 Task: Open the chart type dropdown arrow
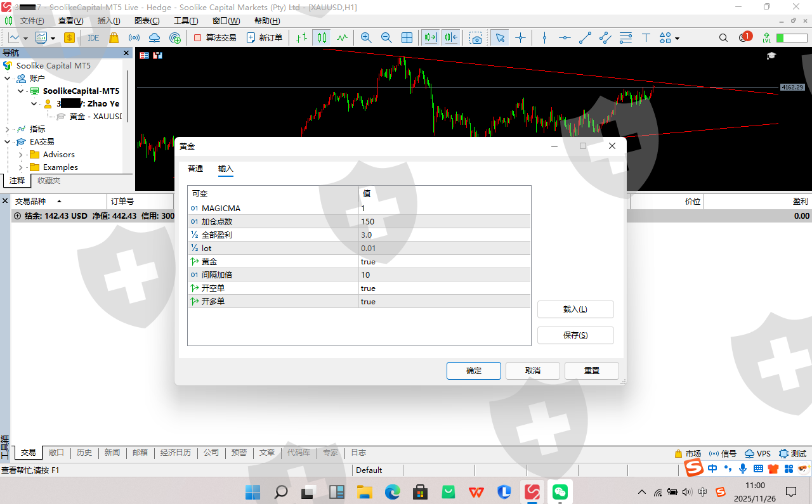(25, 38)
